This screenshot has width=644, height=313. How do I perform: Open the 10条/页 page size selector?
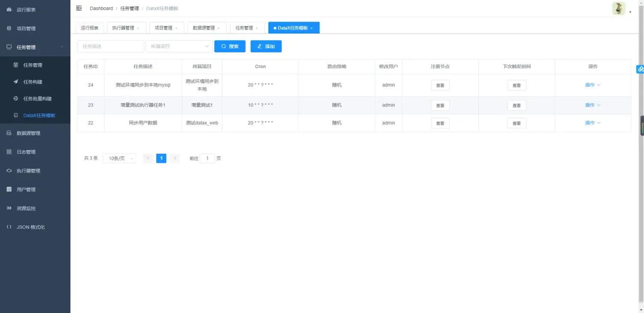pos(119,158)
